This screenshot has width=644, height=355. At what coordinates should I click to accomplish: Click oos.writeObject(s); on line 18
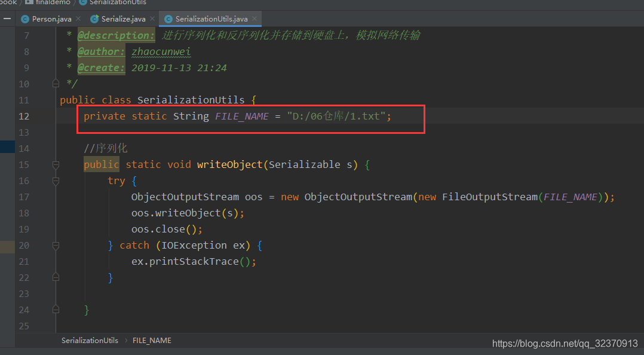pos(188,213)
